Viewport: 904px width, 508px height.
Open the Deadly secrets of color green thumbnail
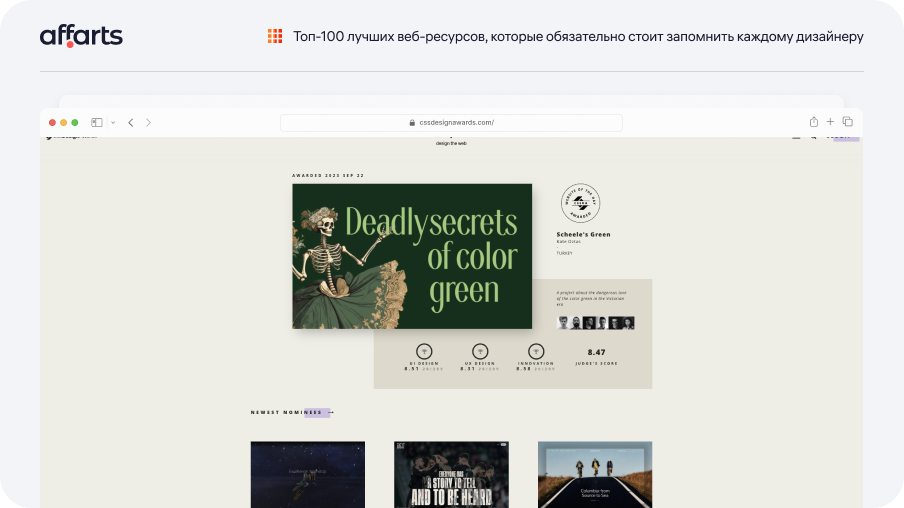[x=412, y=256]
